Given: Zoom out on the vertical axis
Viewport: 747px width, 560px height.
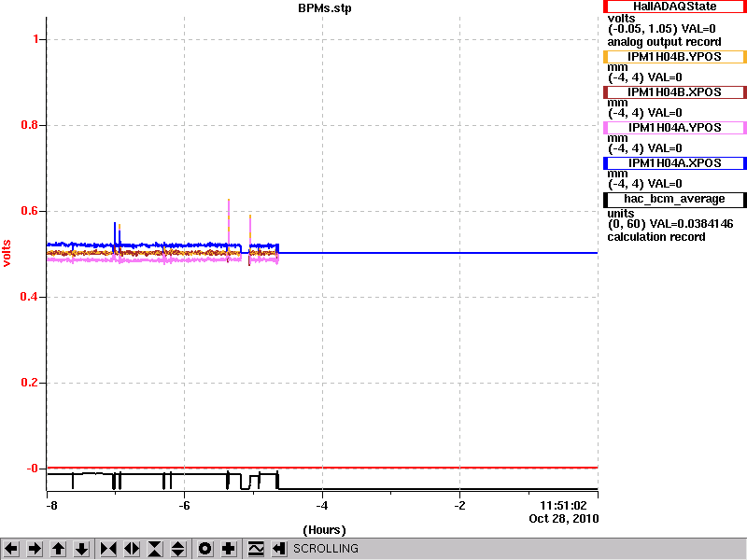Looking at the screenshot, I should pos(178,549).
